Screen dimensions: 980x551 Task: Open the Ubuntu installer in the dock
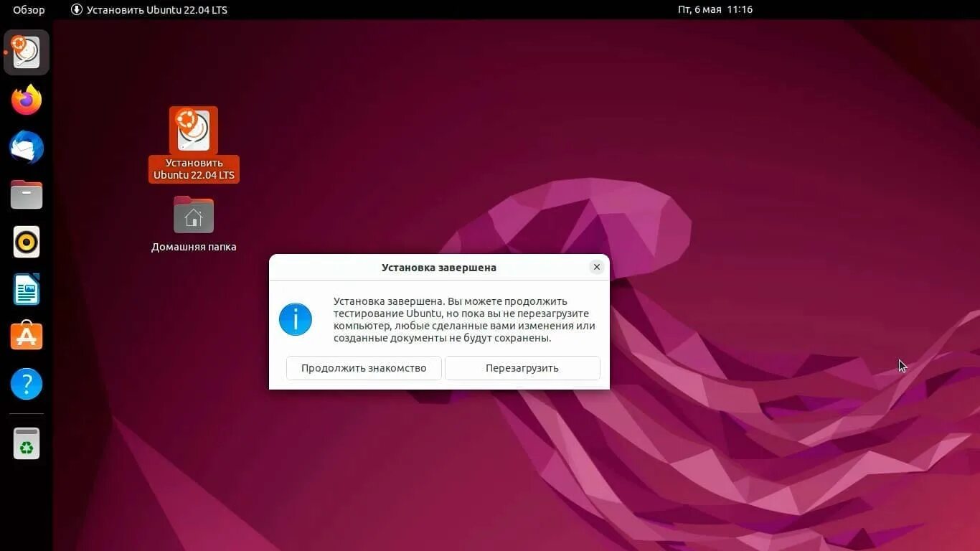pos(27,52)
